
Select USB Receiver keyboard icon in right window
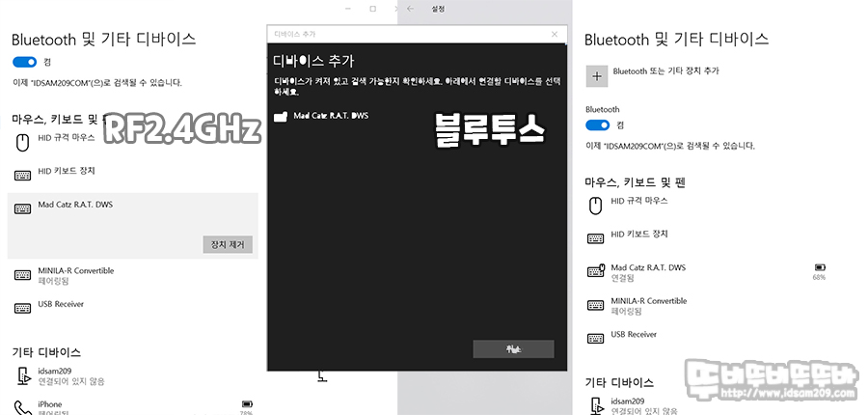(595, 339)
